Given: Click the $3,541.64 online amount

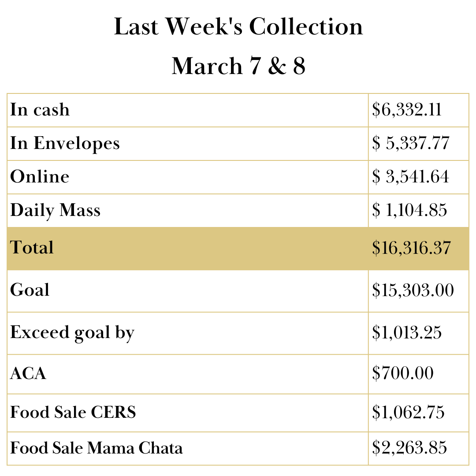Looking at the screenshot, I should [x=410, y=177].
